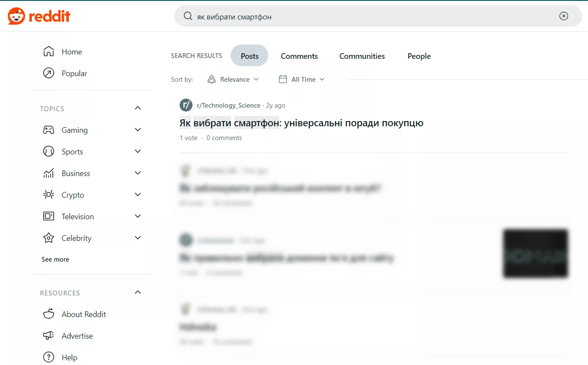The height and width of the screenshot is (365, 588).
Task: Expand the Television topic chevron
Action: tap(138, 216)
